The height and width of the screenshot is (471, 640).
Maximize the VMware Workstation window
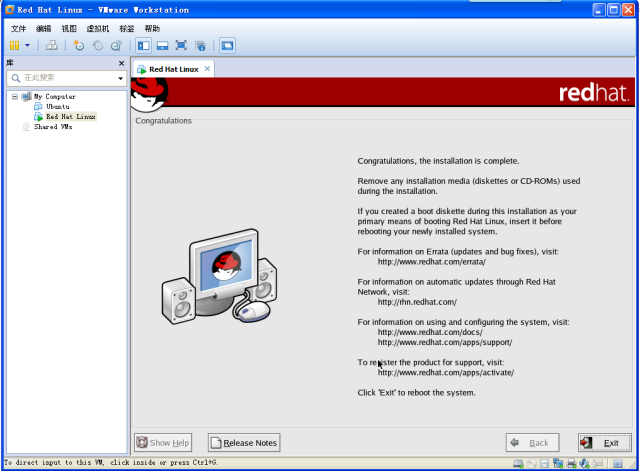point(613,10)
